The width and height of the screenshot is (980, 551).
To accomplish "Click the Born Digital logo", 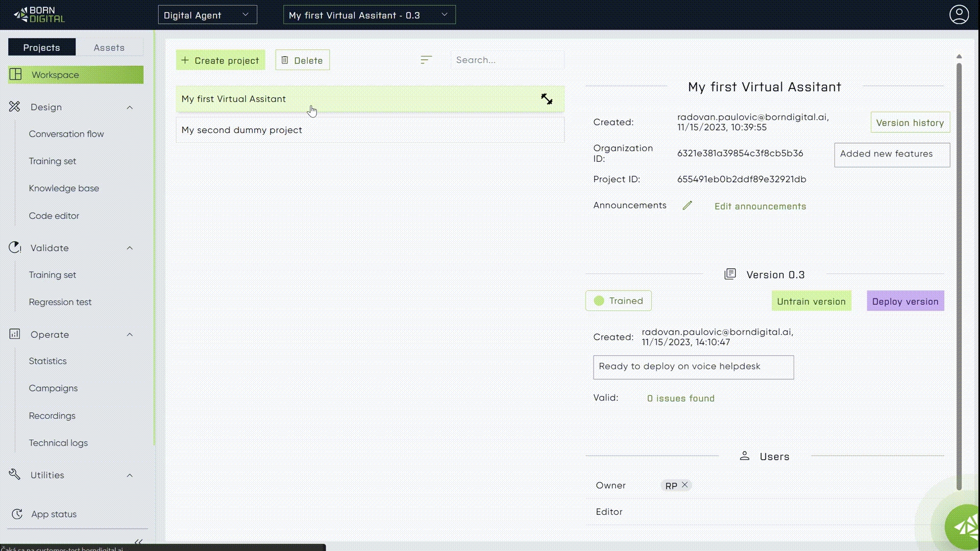I will 40,15.
